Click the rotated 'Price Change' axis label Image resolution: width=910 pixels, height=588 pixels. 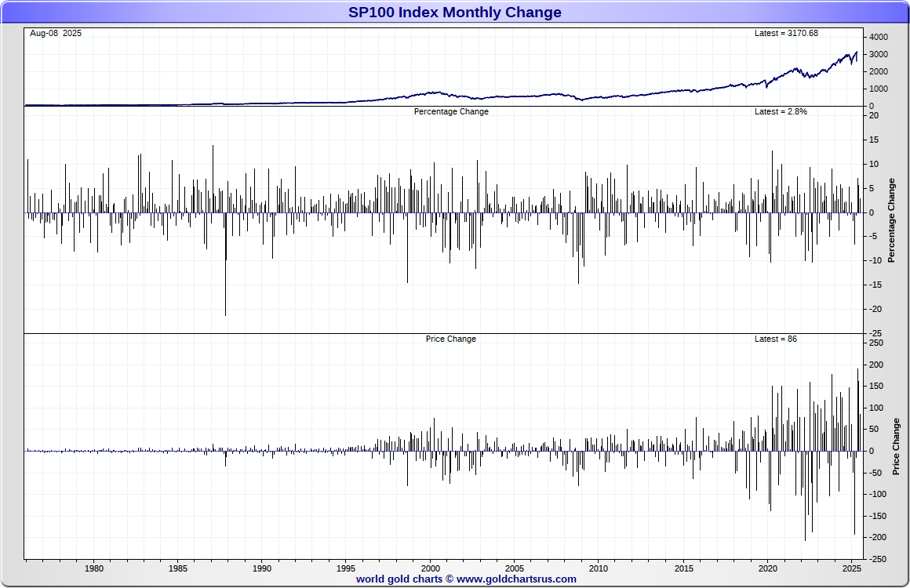click(896, 447)
